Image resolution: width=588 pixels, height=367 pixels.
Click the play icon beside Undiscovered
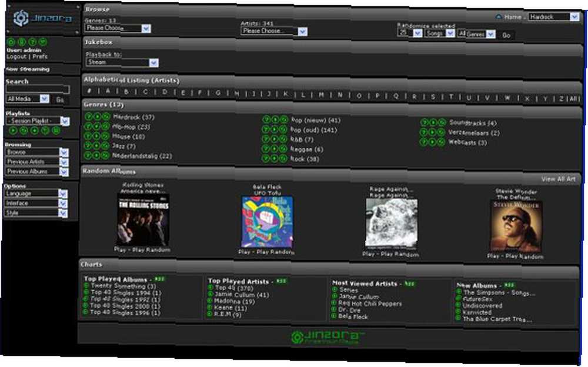[458, 305]
